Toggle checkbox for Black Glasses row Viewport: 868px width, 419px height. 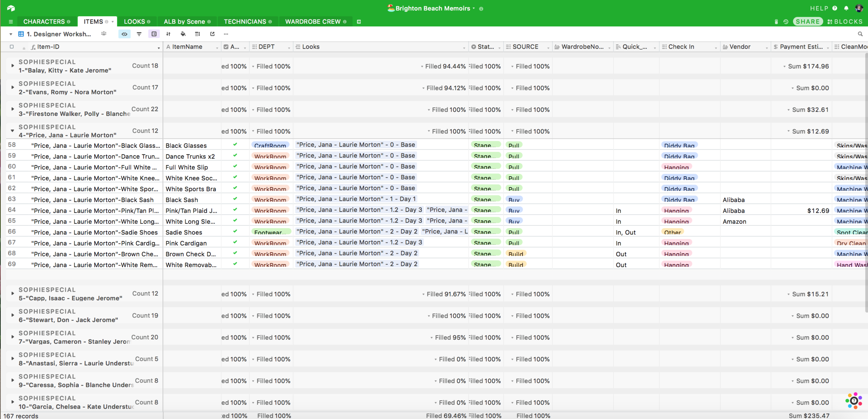235,145
